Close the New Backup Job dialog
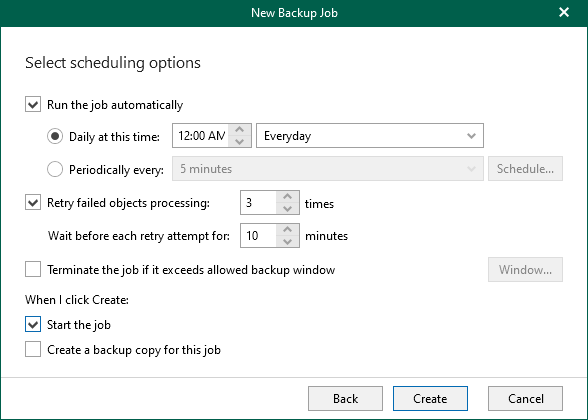Screen dimensions: 588x420 click(564, 12)
